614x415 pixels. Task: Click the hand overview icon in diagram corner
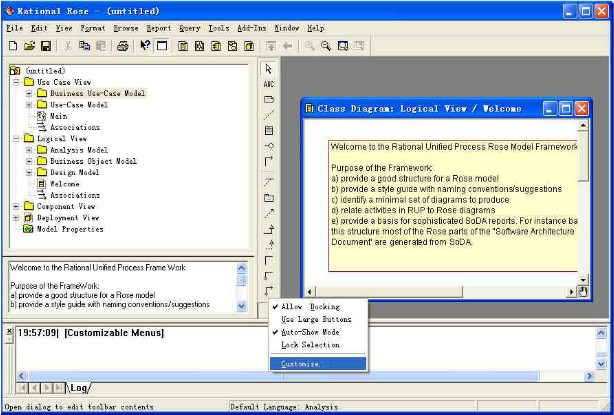tap(583, 292)
